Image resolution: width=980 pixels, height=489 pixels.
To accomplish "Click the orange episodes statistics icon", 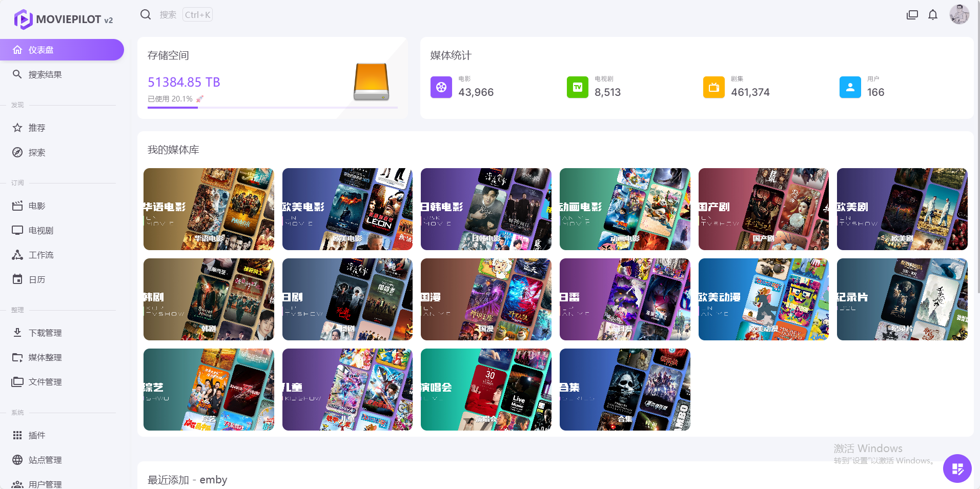I will pyautogui.click(x=714, y=87).
